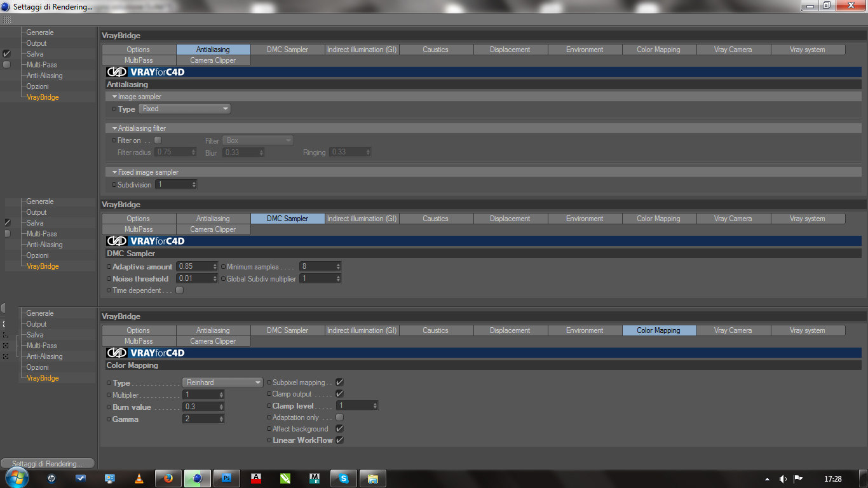Viewport: 868px width, 488px height.
Task: Click the Burn value field showing 0.3
Action: tap(203, 407)
